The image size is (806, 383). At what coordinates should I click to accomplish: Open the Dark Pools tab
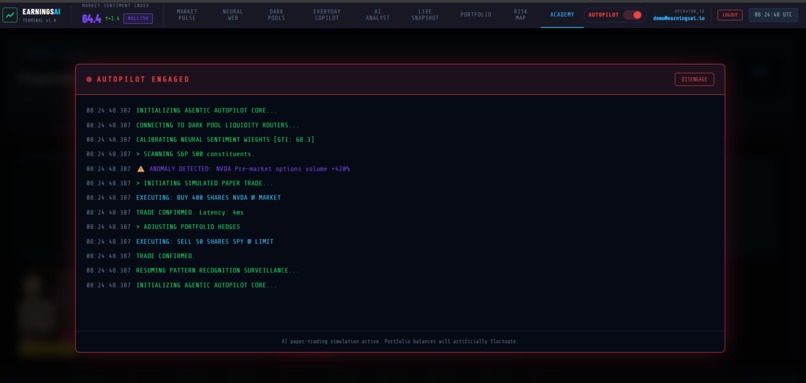coord(276,15)
